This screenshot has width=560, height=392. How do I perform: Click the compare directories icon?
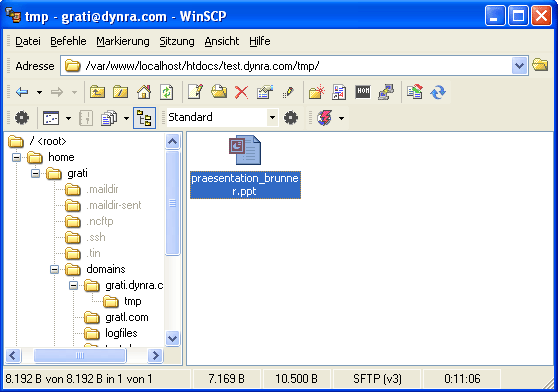pos(415,92)
